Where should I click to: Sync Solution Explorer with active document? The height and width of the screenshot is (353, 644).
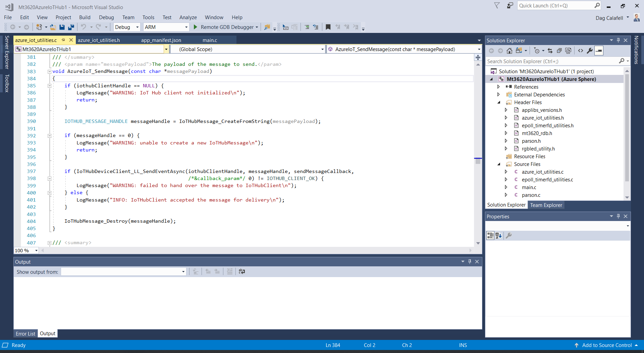550,50
